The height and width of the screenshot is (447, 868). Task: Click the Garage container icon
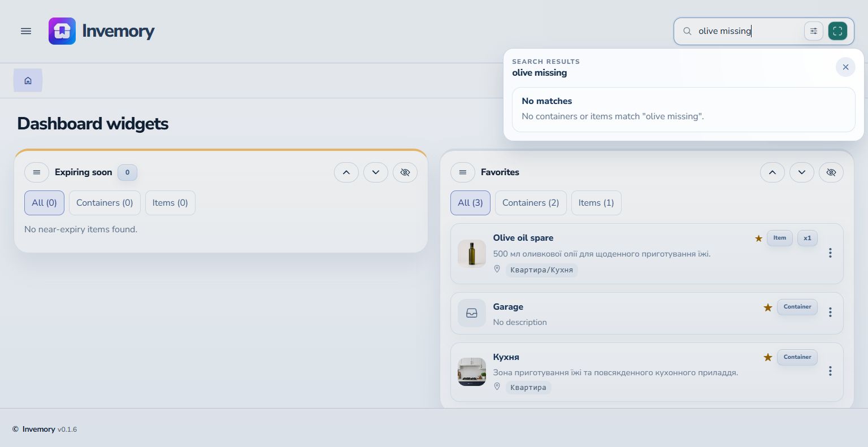(472, 313)
